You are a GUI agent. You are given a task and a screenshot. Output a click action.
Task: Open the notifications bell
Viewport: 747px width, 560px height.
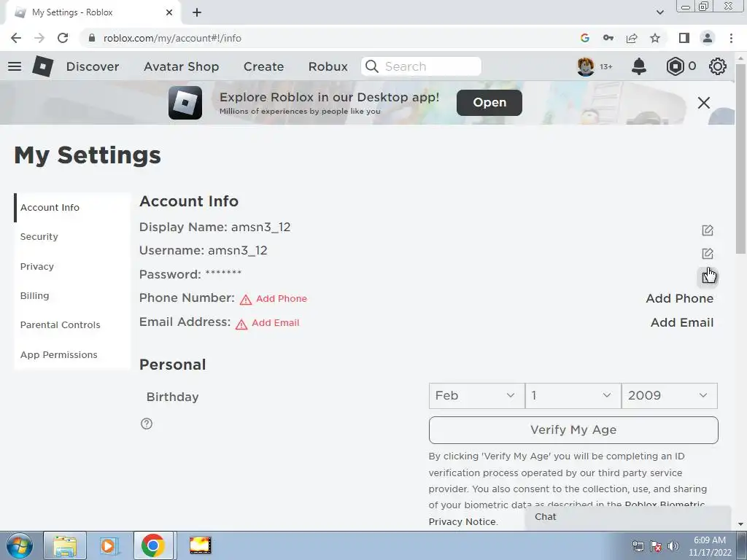[639, 66]
